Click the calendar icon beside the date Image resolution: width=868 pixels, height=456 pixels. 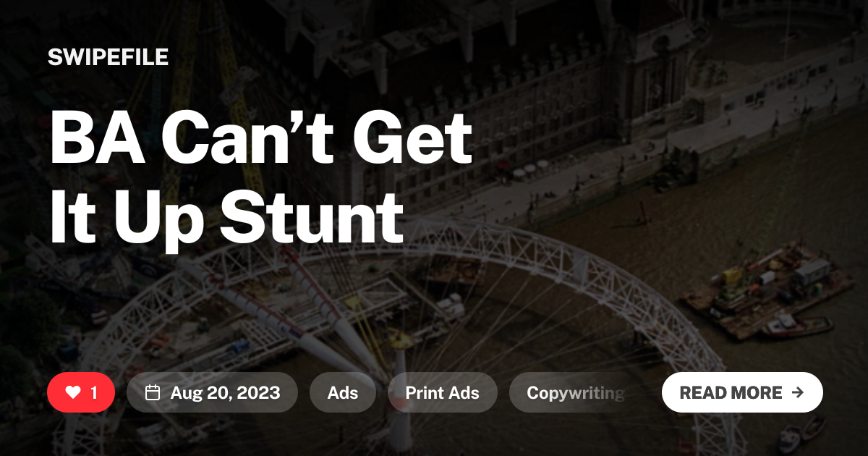pos(153,393)
